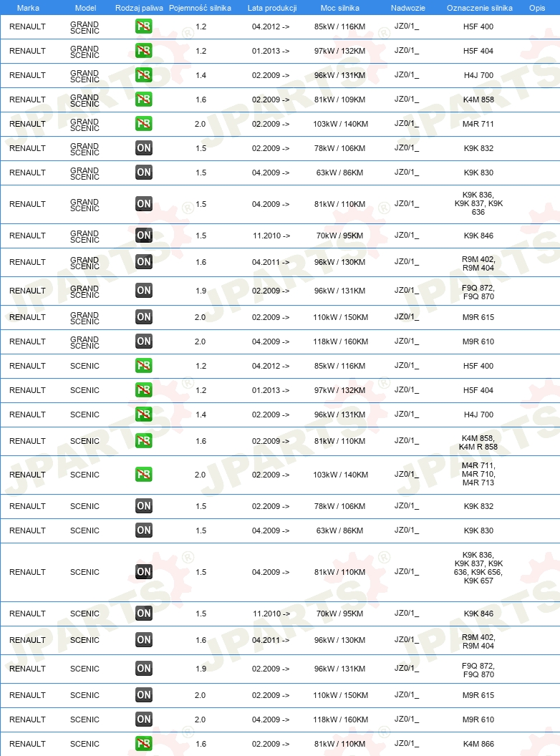The image size is (560, 756).
Task: Click the Oznaczenie silnika header
Action: click(480, 8)
